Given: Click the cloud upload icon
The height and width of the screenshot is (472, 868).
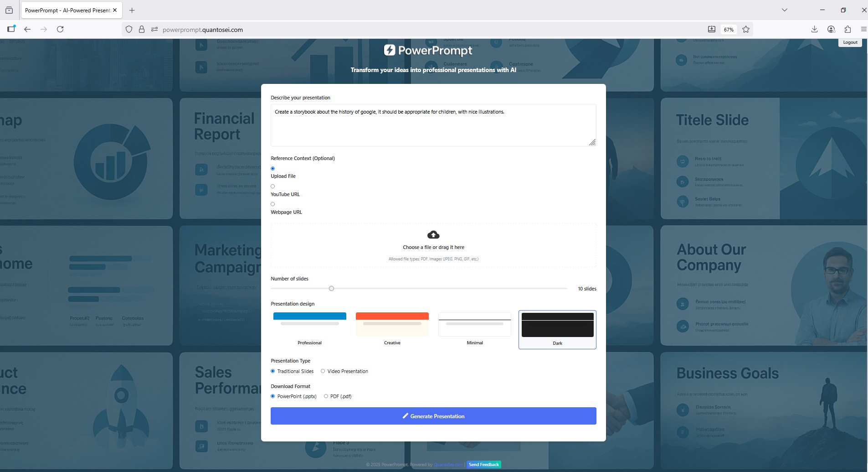Looking at the screenshot, I should coord(433,235).
